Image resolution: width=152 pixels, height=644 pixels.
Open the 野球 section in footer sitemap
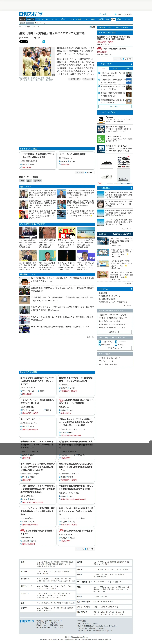tap(23, 562)
